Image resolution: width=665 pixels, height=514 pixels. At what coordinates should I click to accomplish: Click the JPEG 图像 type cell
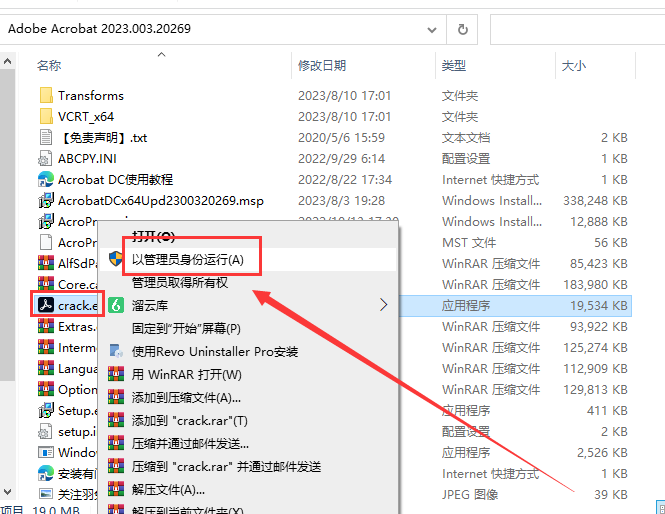[470, 494]
